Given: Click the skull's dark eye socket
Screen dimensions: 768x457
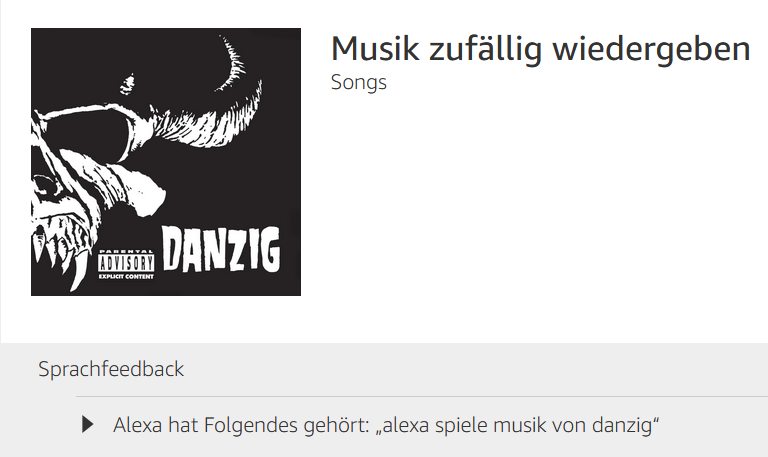Looking at the screenshot, I should [88, 134].
